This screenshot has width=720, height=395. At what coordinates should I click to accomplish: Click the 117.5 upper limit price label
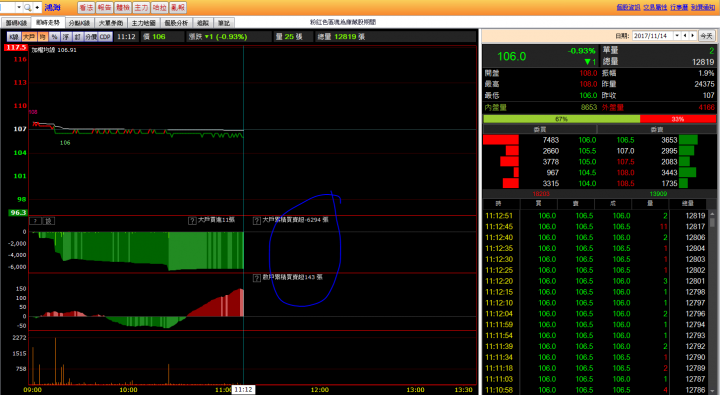click(16, 47)
